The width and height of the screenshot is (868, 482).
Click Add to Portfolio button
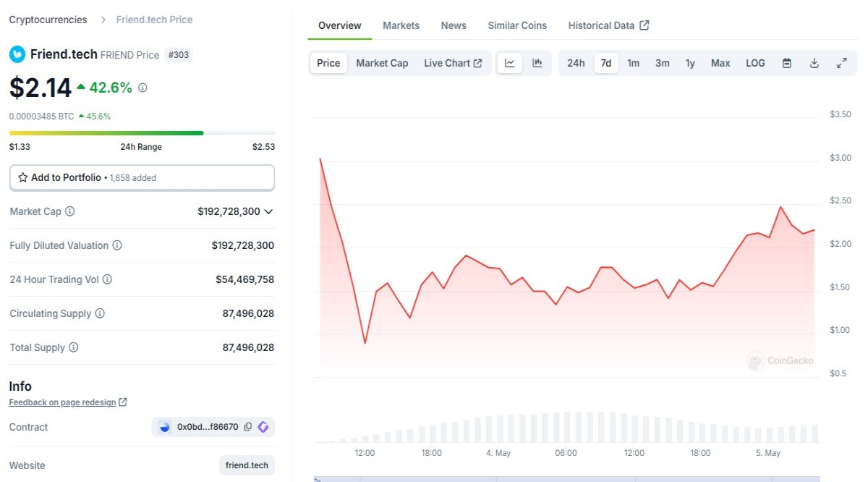coord(142,177)
